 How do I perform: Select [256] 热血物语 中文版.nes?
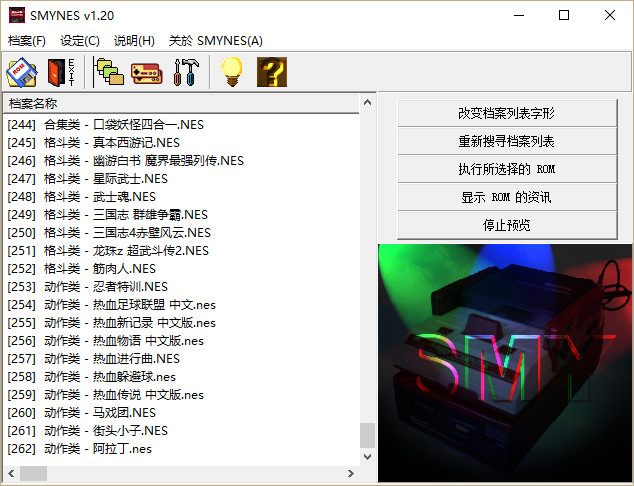[106, 340]
